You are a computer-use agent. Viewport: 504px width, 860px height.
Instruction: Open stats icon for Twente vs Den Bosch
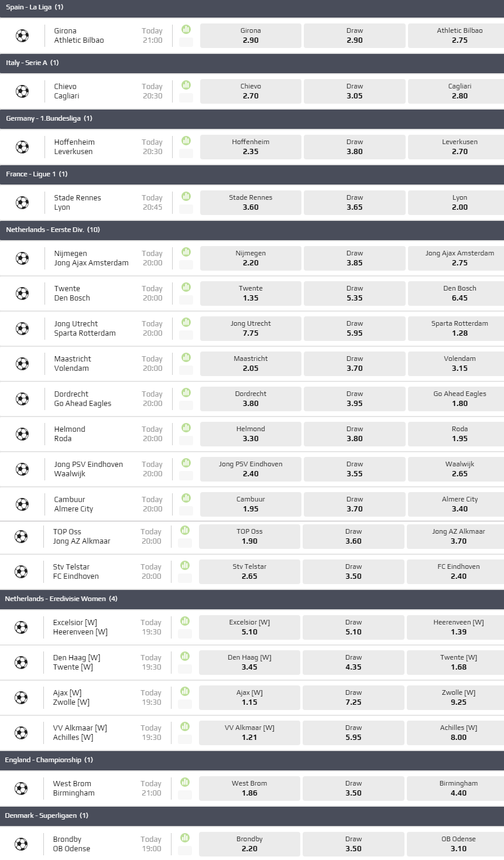coord(186,287)
